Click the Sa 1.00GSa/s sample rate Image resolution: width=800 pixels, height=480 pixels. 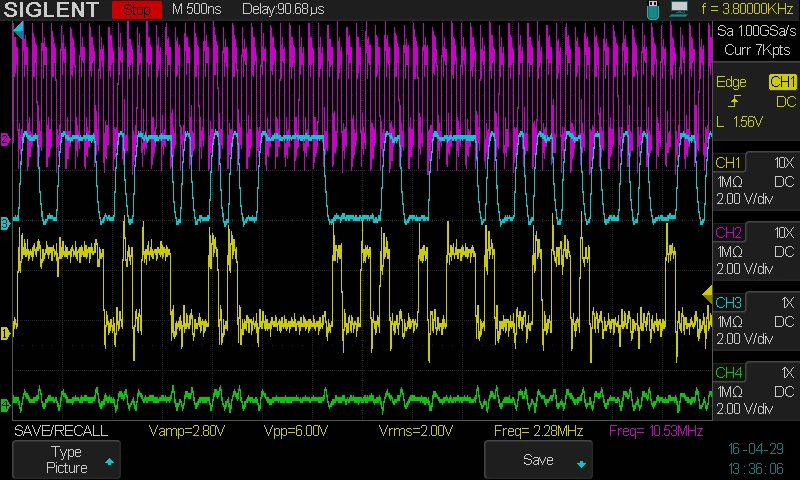[756, 31]
